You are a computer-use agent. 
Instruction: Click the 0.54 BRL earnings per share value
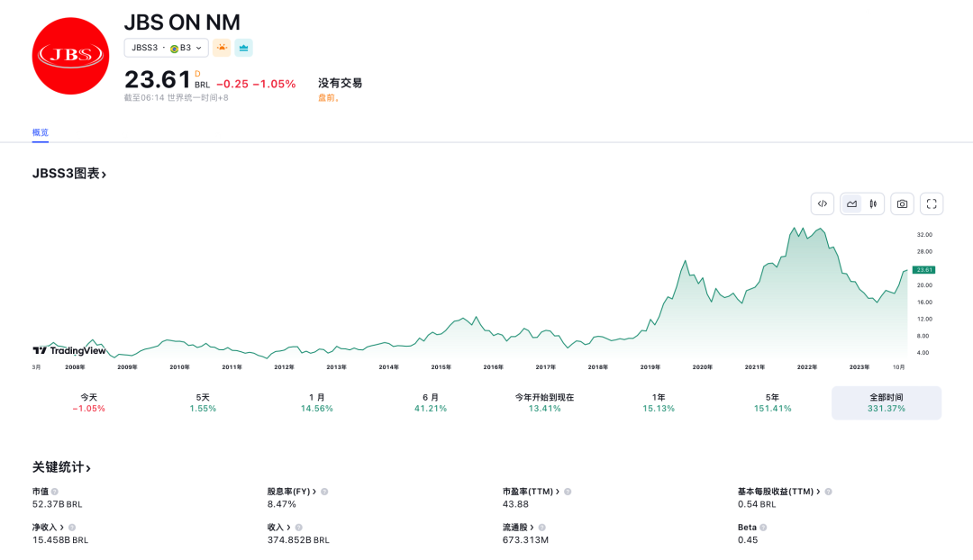(x=757, y=504)
